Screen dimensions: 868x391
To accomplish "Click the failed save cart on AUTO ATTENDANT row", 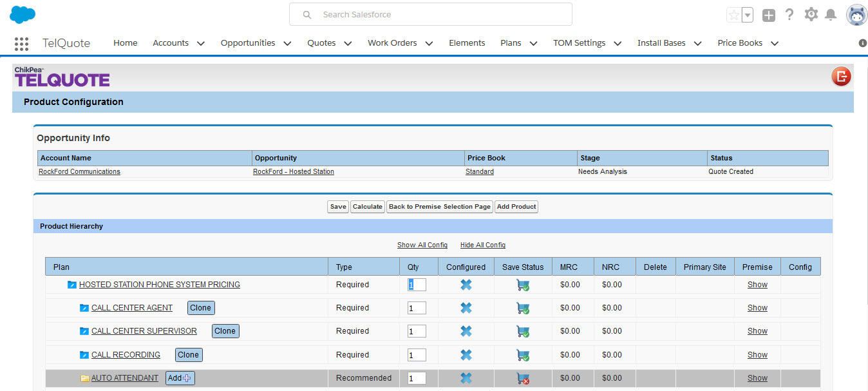I will tap(523, 379).
